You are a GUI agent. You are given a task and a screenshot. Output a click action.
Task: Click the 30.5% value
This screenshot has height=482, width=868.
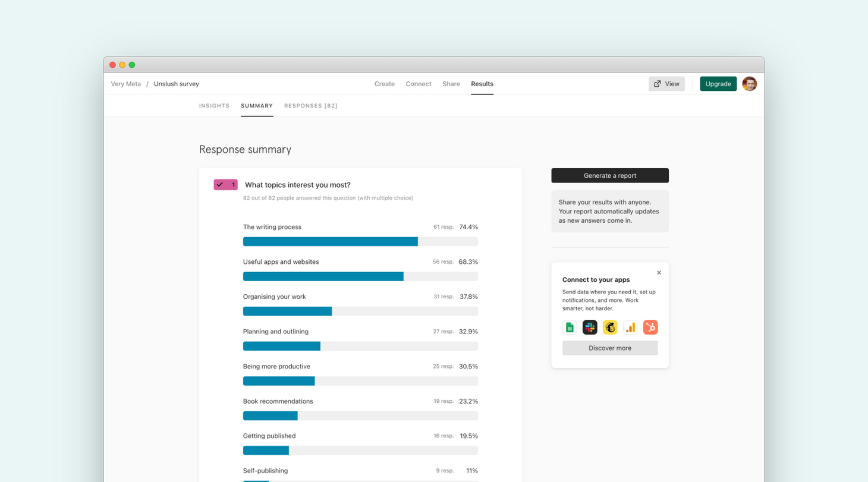(468, 366)
